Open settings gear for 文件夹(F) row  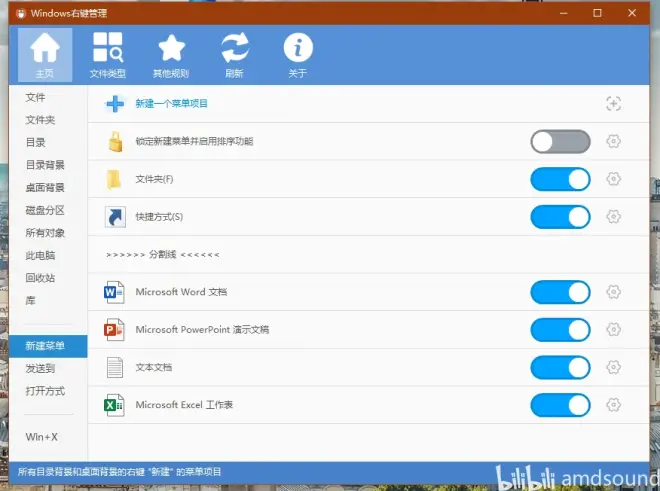coord(613,179)
